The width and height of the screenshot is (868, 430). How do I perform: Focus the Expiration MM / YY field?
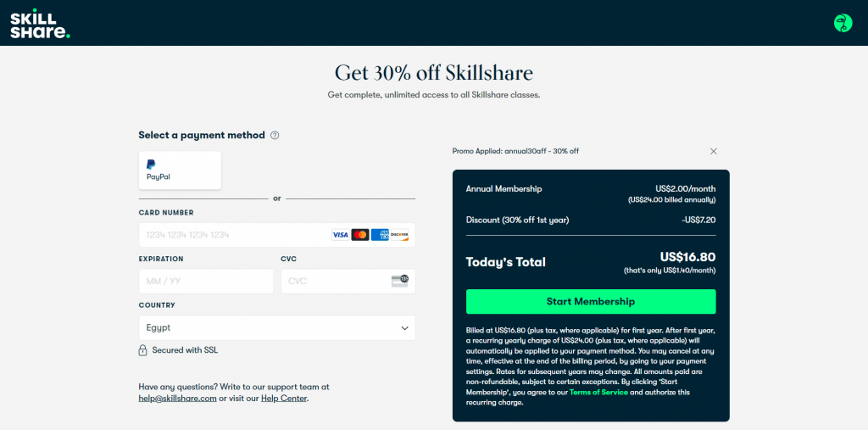coord(206,281)
